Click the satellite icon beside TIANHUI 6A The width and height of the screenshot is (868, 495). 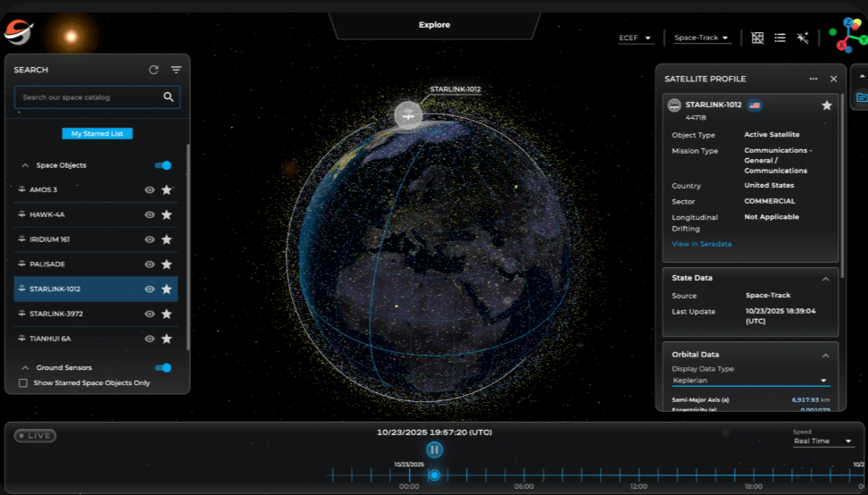coord(21,338)
